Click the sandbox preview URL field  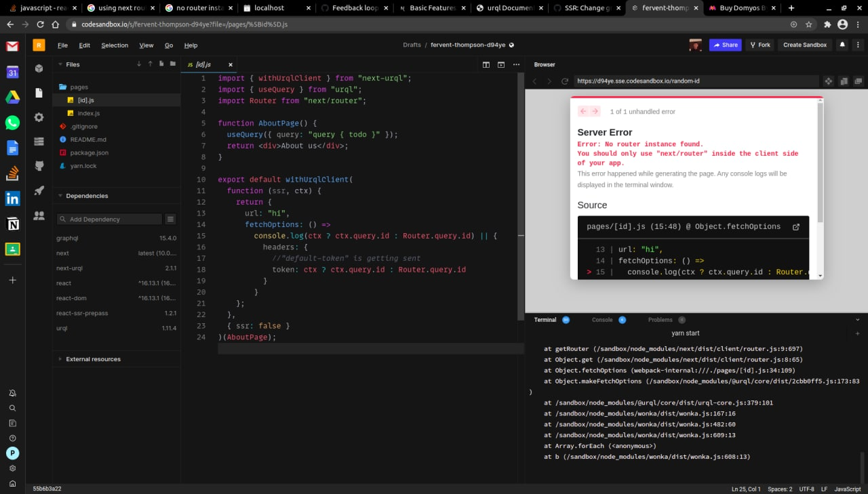point(696,81)
